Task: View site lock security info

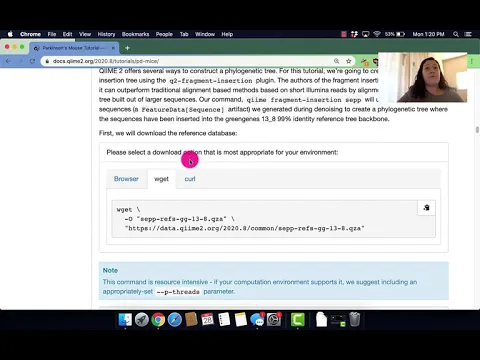Action: pos(47,61)
